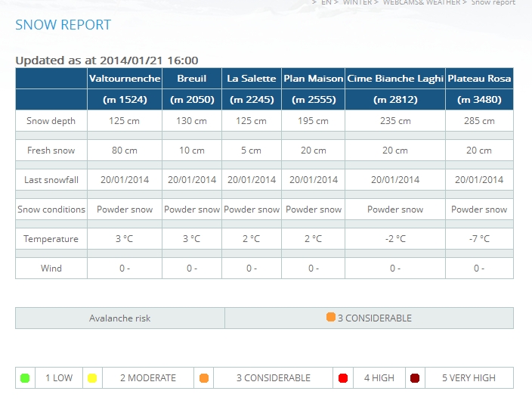
Task: Click the wind value for Plateau Rosa
Action: pos(479,269)
